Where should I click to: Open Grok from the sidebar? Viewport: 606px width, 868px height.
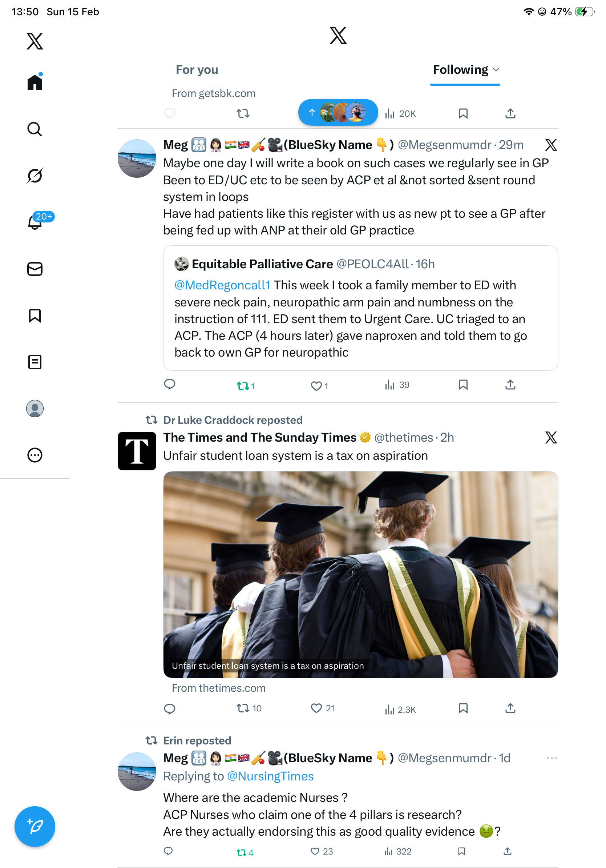click(x=35, y=176)
